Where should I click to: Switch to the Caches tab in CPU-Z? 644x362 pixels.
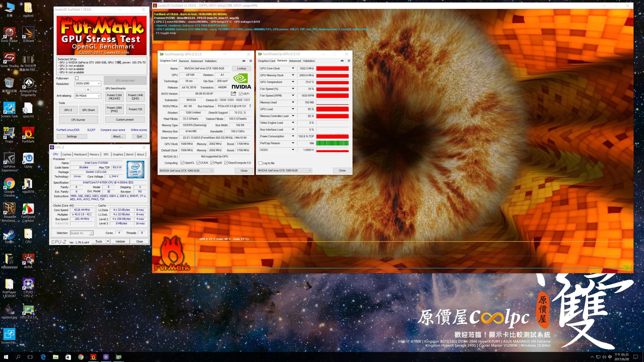point(67,154)
